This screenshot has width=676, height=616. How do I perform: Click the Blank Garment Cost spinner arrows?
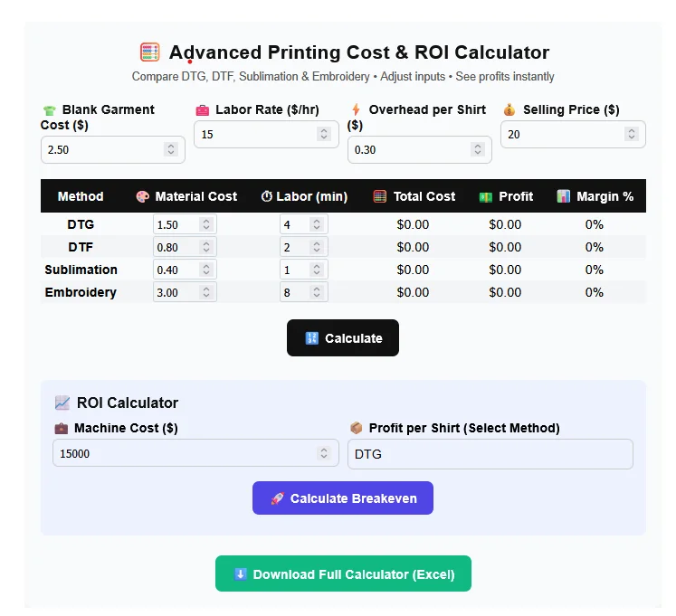pos(170,149)
